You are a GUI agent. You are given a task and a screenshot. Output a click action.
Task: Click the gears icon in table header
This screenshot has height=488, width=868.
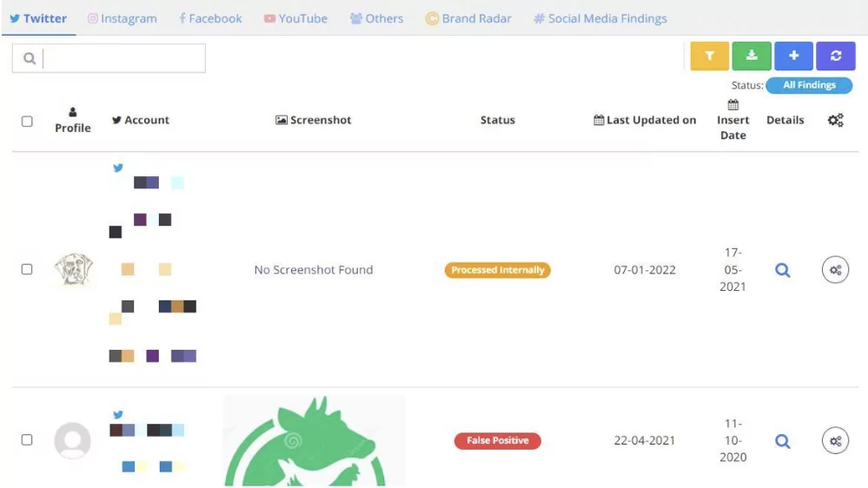(x=835, y=120)
